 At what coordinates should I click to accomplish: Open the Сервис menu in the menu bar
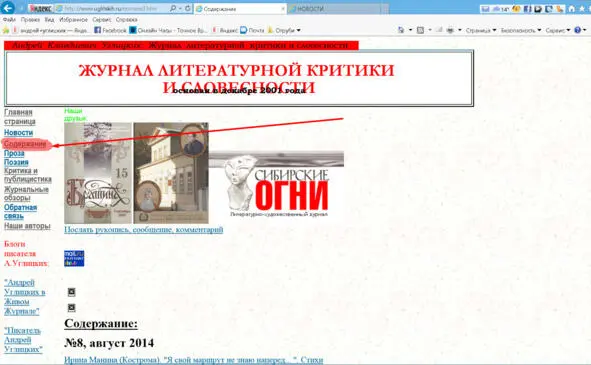102,20
